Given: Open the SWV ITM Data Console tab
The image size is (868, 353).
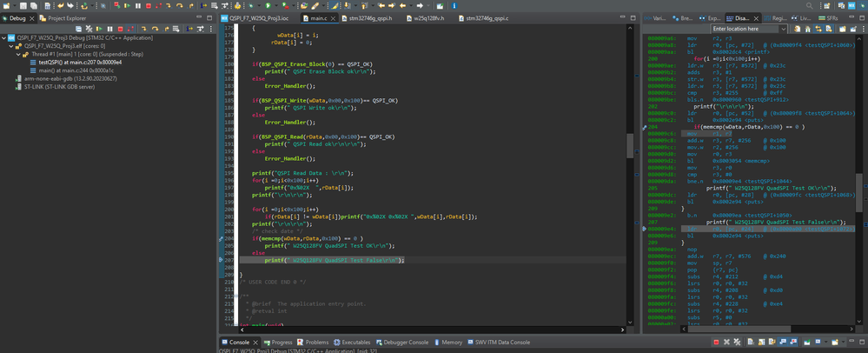Looking at the screenshot, I should [501, 343].
